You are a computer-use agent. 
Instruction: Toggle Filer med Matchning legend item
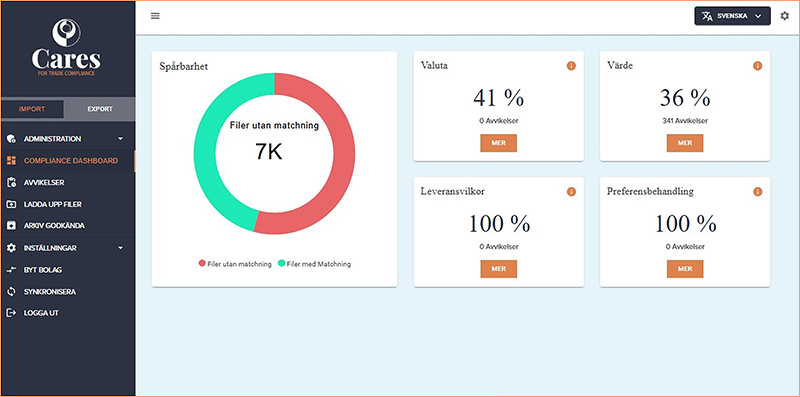pyautogui.click(x=314, y=264)
